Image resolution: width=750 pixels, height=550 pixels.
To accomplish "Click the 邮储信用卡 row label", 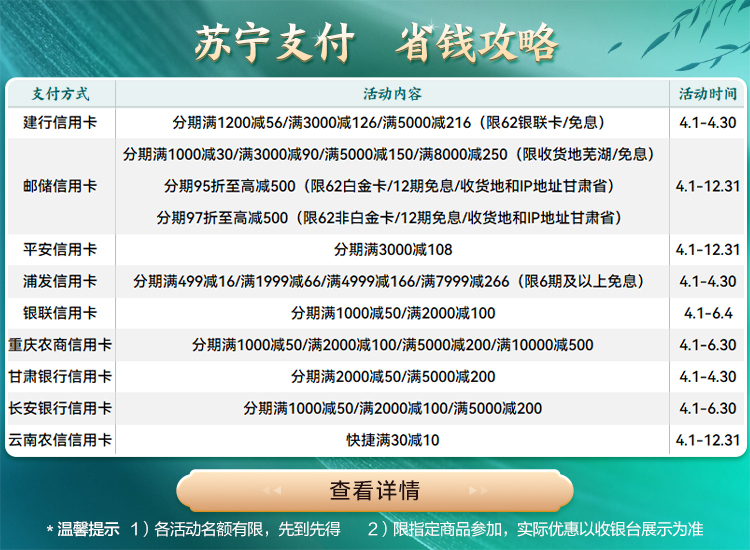I will (x=60, y=186).
